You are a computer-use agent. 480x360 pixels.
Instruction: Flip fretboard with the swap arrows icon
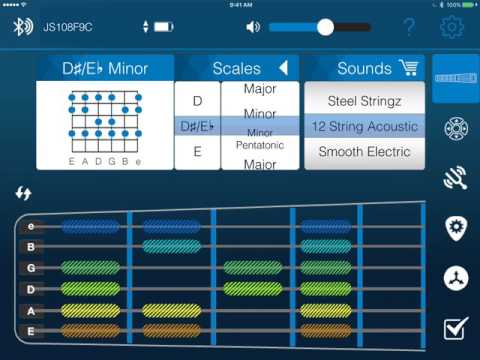click(24, 193)
